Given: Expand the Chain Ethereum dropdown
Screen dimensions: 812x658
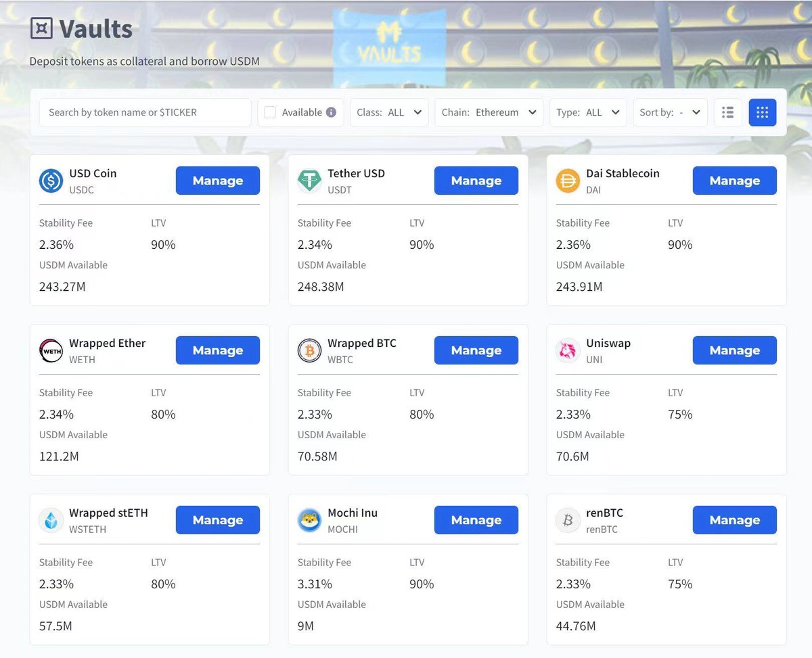Looking at the screenshot, I should click(489, 112).
